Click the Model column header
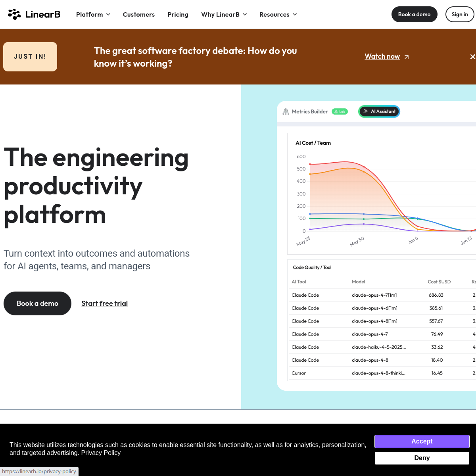476x476 pixels. click(x=359, y=282)
